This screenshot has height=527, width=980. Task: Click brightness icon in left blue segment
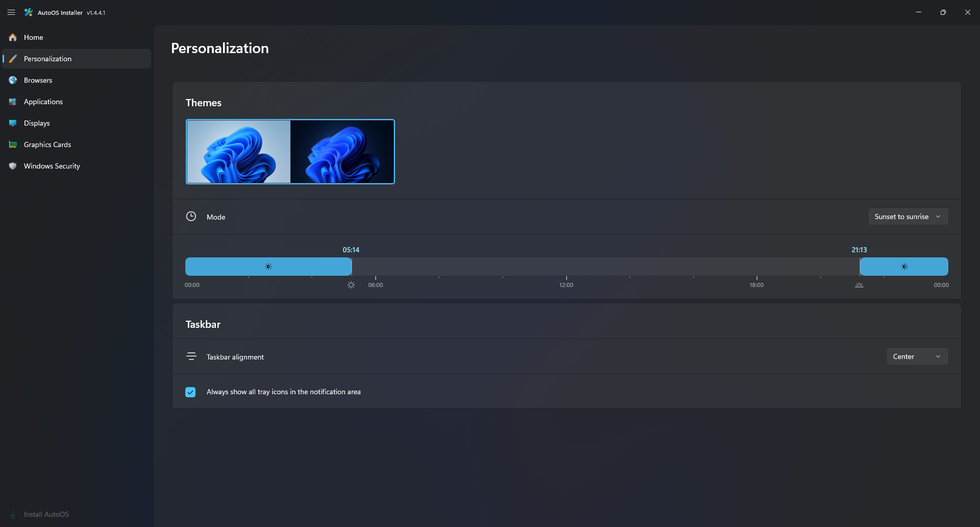pyautogui.click(x=268, y=267)
